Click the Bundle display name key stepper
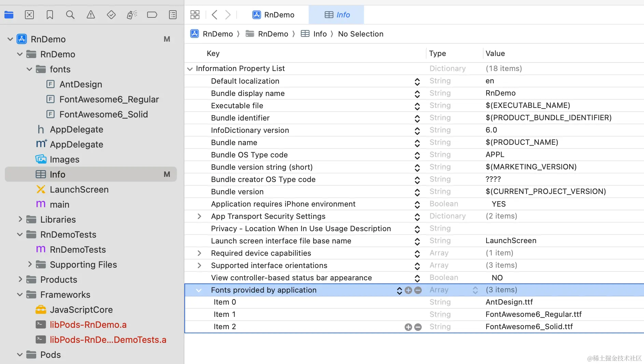 417,94
